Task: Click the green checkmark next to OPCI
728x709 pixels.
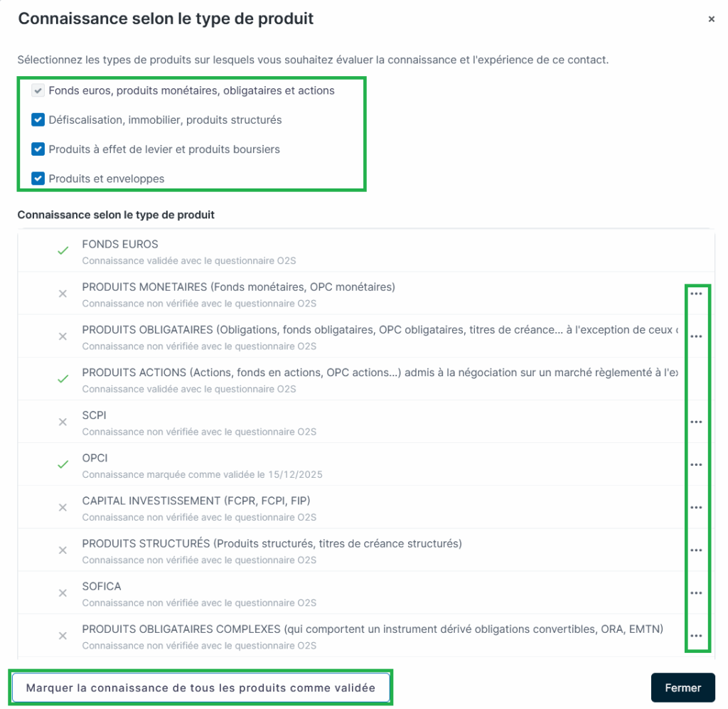Action: pos(63,464)
